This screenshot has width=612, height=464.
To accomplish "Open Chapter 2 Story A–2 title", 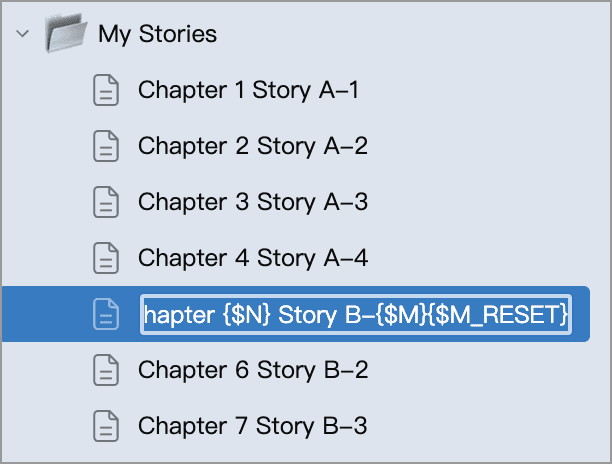I will [252, 147].
